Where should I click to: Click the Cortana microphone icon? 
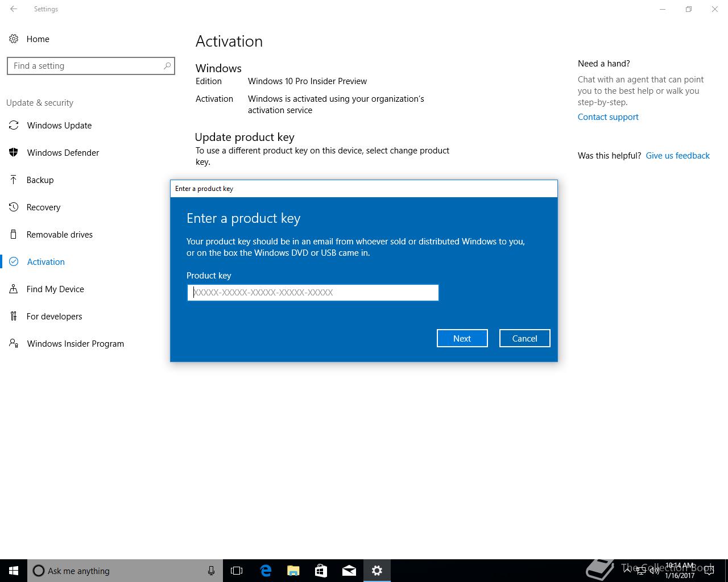tap(211, 571)
